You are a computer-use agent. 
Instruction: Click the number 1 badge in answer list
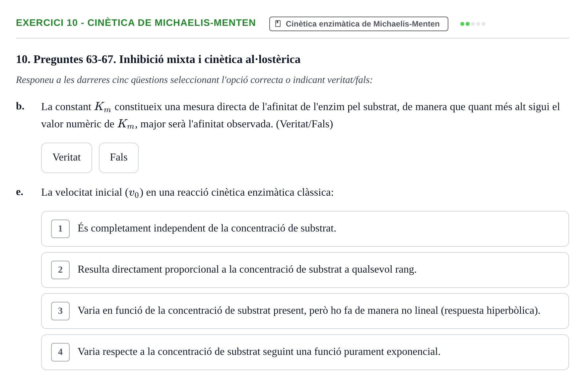pos(60,229)
